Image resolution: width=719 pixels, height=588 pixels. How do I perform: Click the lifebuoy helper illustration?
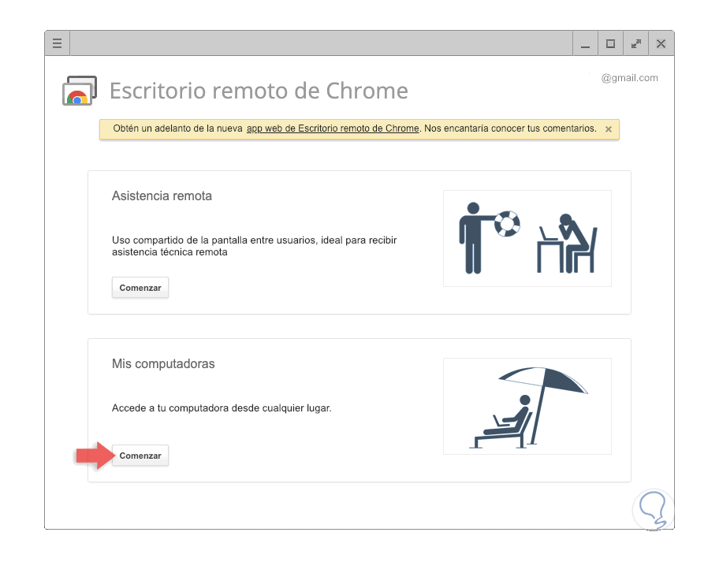[527, 238]
